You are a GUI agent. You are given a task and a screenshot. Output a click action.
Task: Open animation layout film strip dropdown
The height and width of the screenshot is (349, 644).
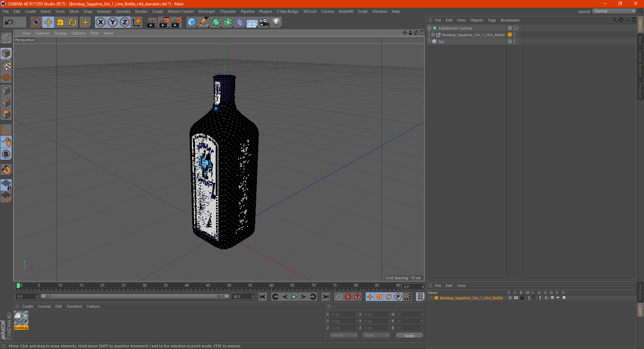tap(420, 297)
